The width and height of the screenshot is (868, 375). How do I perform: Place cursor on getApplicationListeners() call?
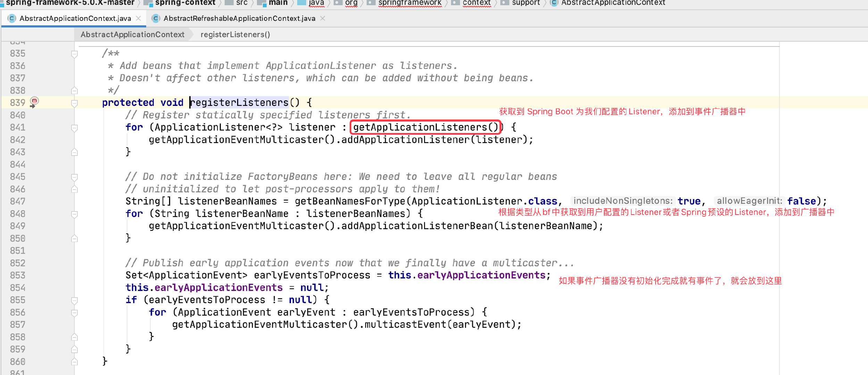tap(426, 127)
